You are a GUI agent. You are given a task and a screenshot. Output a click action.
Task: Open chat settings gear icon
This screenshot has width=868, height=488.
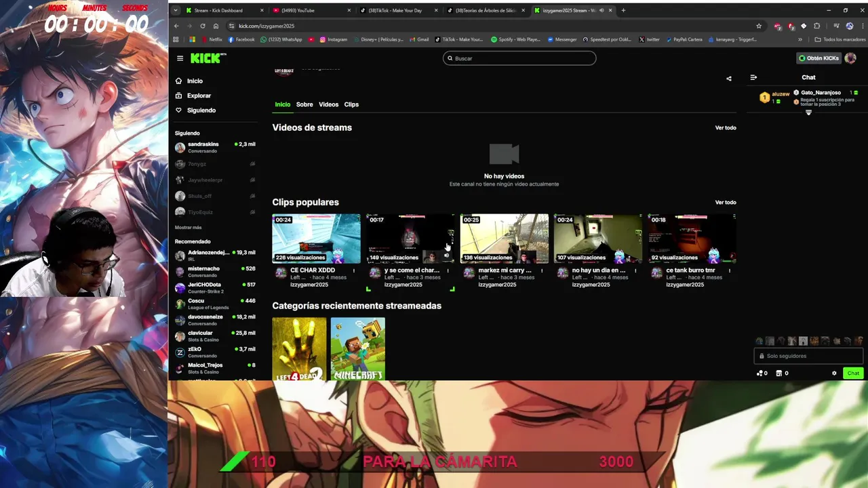834,373
